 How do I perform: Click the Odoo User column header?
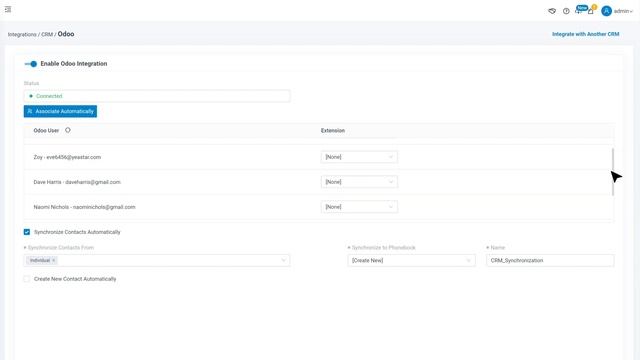click(x=46, y=131)
